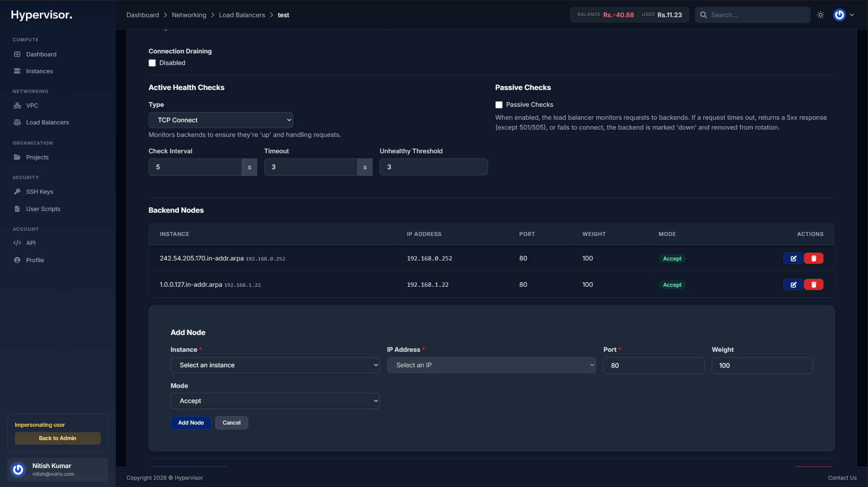Open the Select an instance dropdown
868x487 pixels.
[275, 365]
